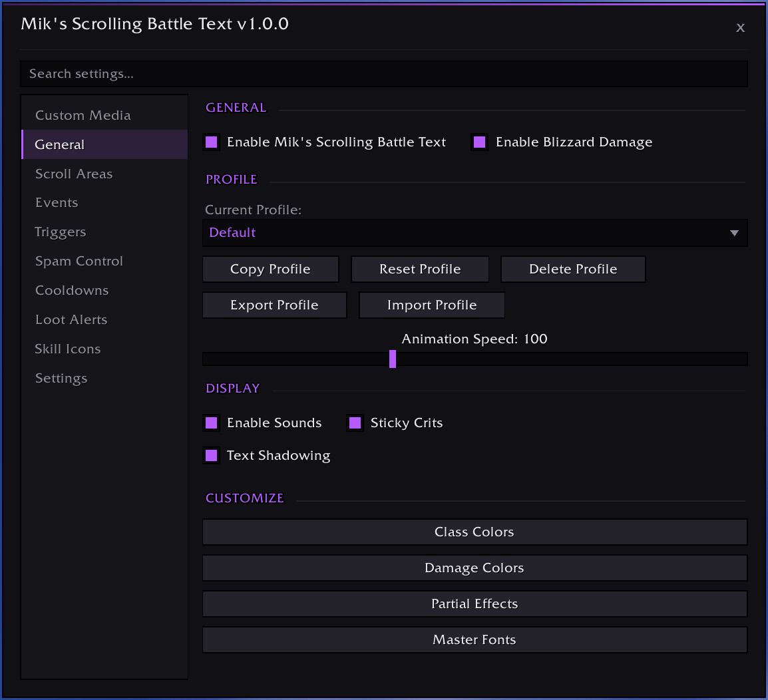Image resolution: width=768 pixels, height=700 pixels.
Task: Click the CUSTOMIZE section heading
Action: pyautogui.click(x=244, y=498)
